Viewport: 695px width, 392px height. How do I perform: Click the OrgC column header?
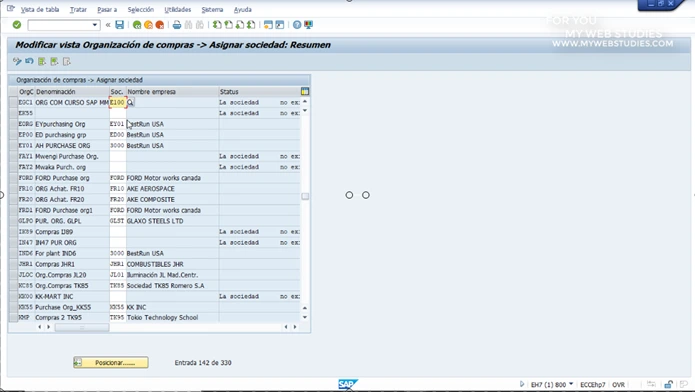(26, 92)
